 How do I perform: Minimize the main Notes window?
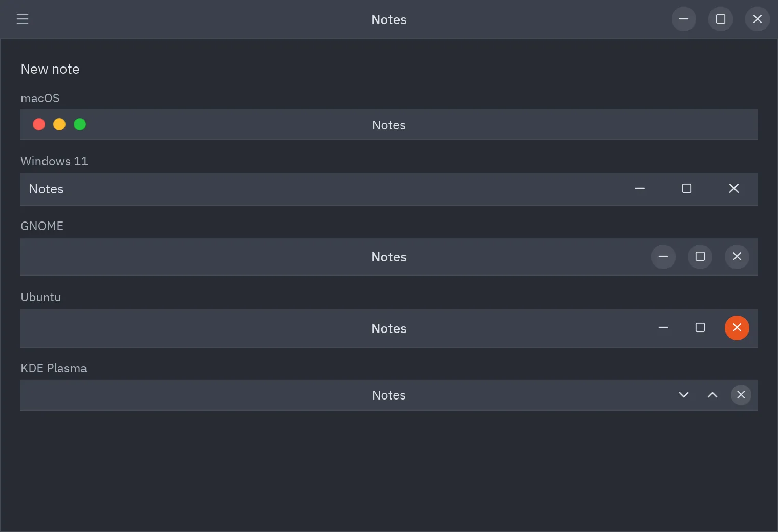684,19
